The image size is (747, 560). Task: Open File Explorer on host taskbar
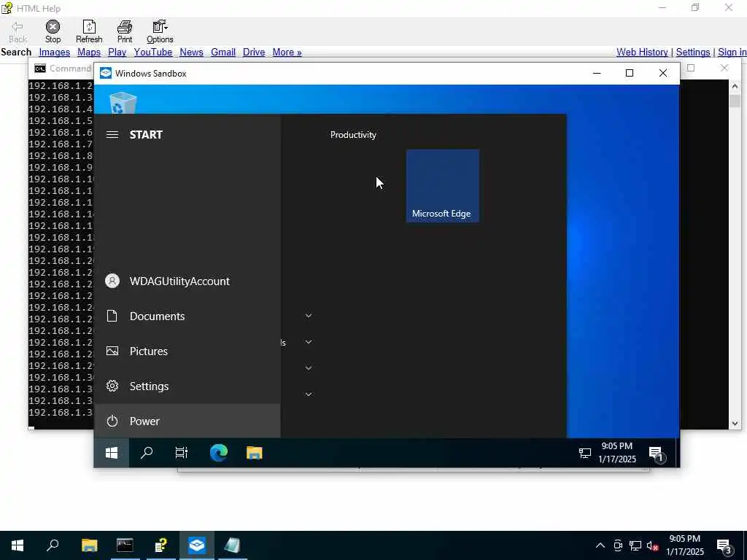point(89,545)
